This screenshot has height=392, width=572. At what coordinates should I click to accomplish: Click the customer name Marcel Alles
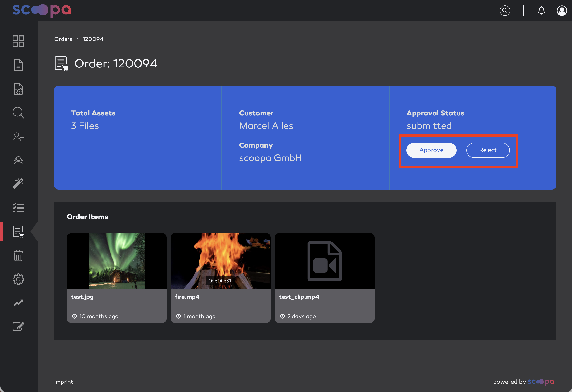tap(266, 126)
